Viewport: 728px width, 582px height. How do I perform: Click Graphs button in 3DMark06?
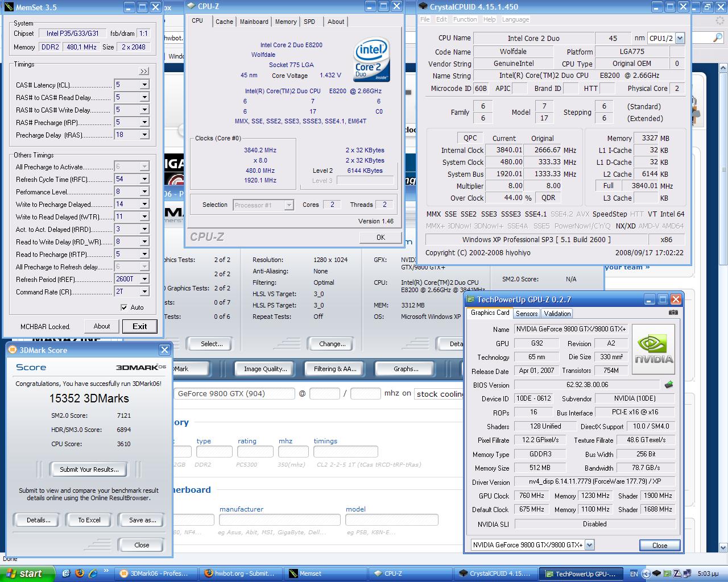406,369
